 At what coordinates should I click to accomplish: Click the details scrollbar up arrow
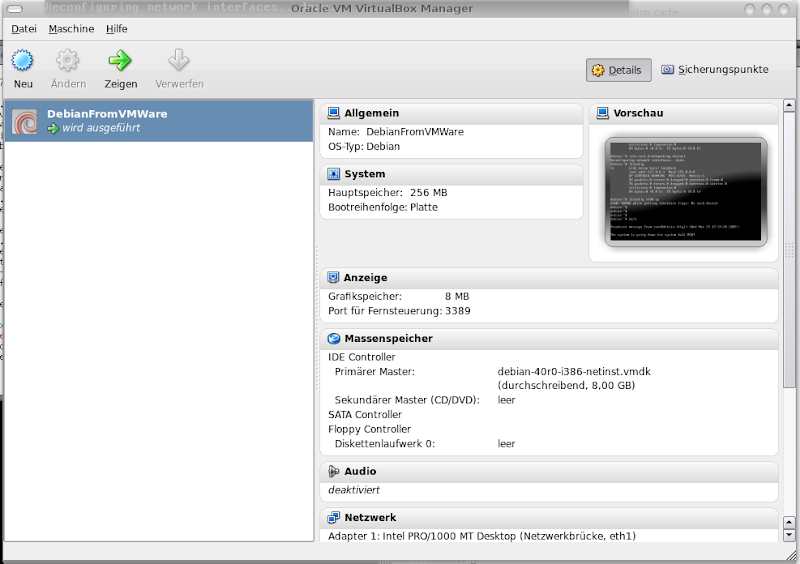789,106
